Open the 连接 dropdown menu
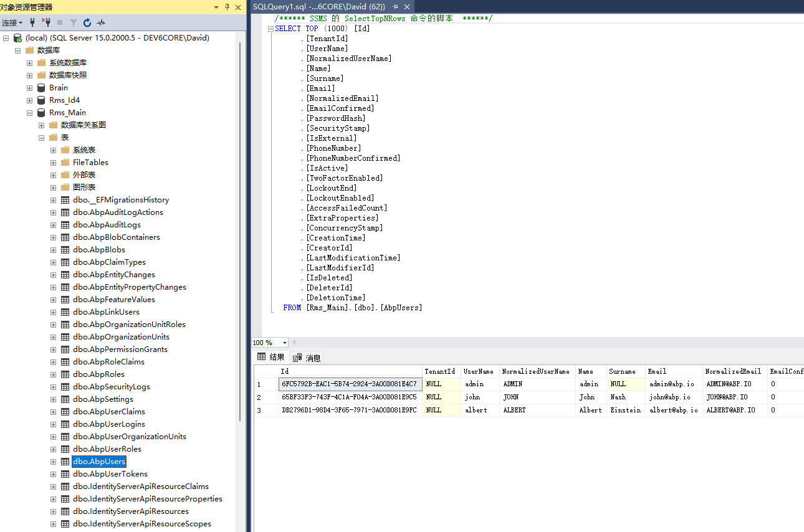 (x=12, y=22)
